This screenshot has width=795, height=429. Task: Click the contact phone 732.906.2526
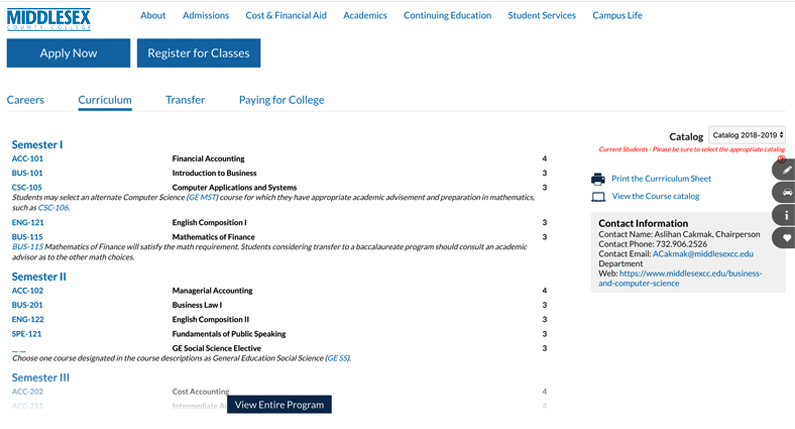(x=681, y=244)
